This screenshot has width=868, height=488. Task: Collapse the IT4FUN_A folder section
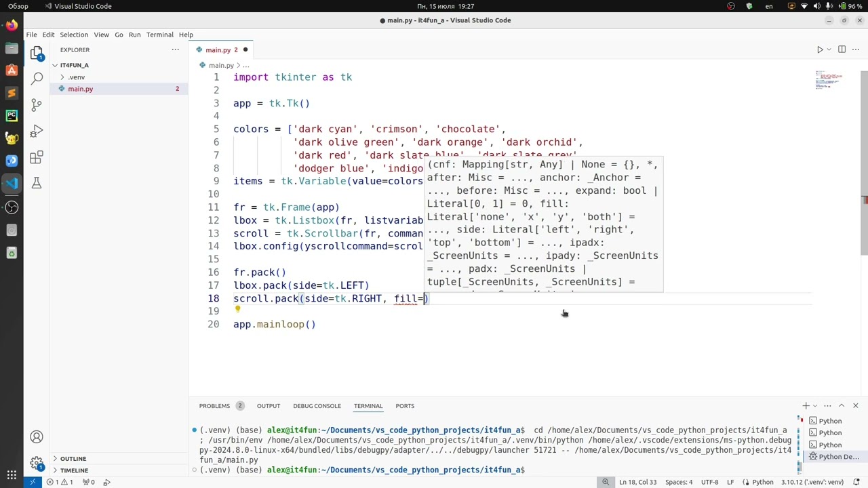pos(74,65)
